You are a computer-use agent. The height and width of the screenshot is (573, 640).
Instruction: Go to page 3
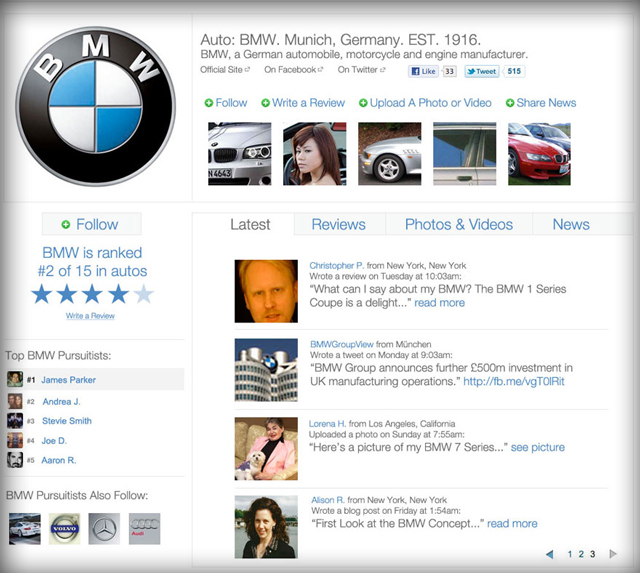[x=592, y=554]
